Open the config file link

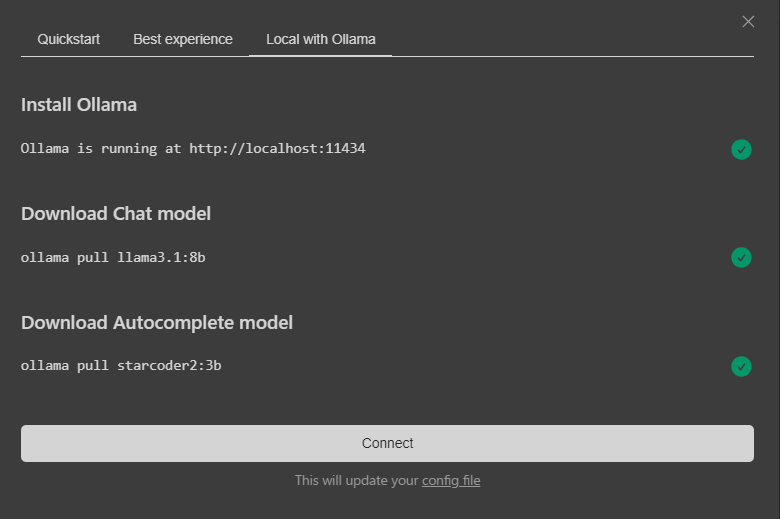click(451, 480)
